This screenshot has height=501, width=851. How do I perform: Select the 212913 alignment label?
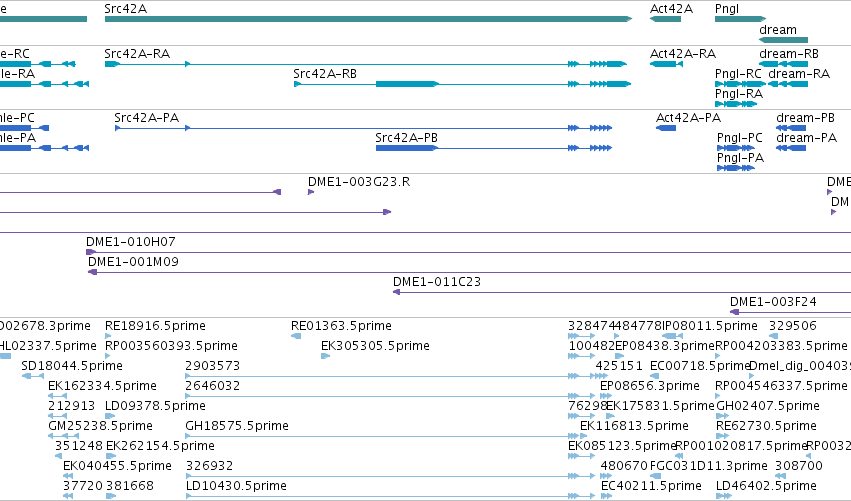click(x=72, y=406)
